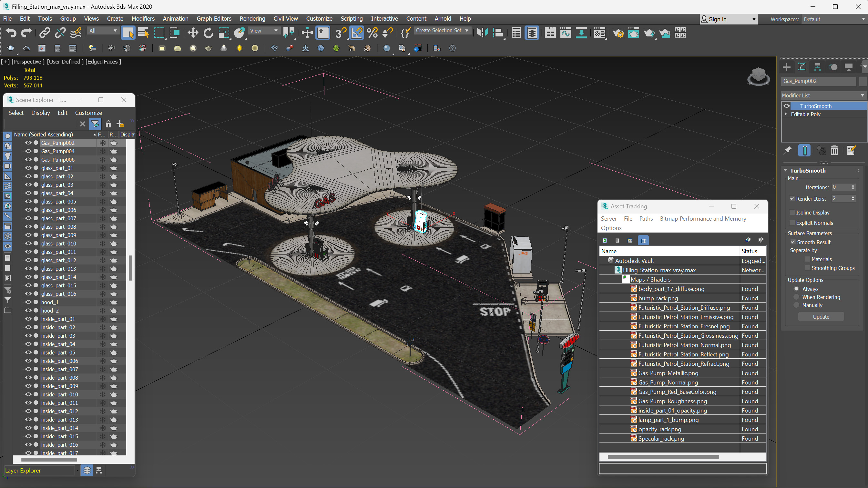The image size is (868, 488).
Task: Expand TurboSmooth modifier panel
Action: point(786,170)
